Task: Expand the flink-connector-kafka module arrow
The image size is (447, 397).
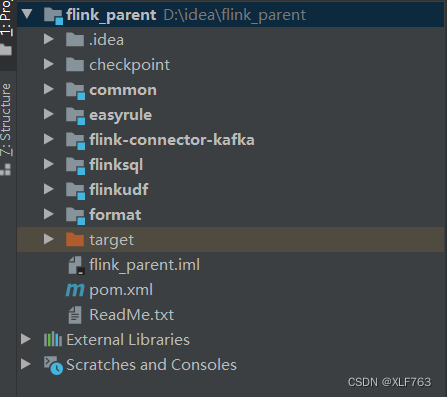Action: tap(49, 139)
